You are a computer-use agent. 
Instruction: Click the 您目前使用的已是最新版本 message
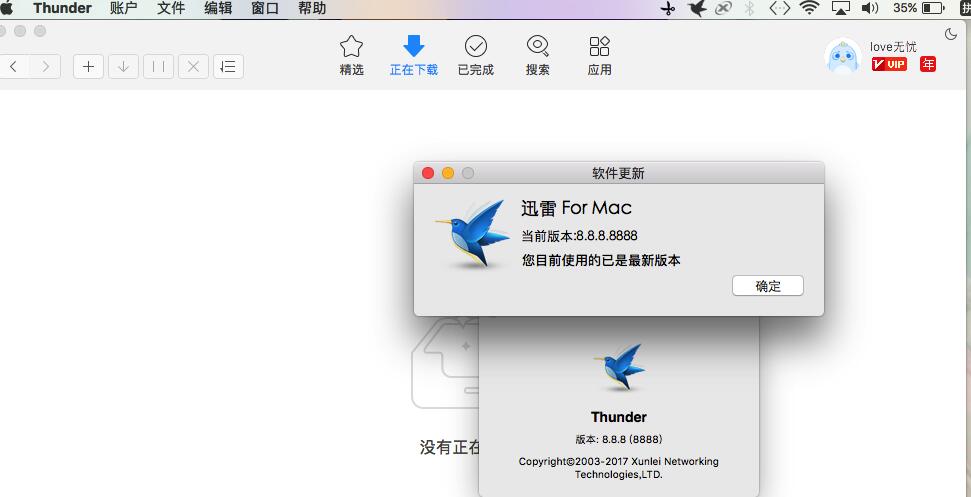pos(601,261)
